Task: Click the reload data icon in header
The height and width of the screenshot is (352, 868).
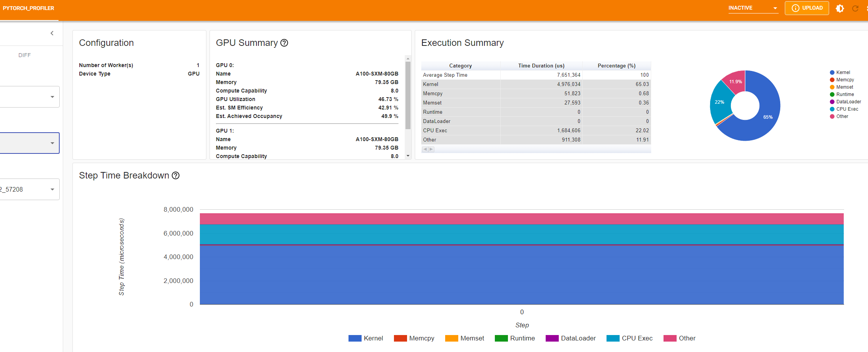Action: [x=855, y=8]
